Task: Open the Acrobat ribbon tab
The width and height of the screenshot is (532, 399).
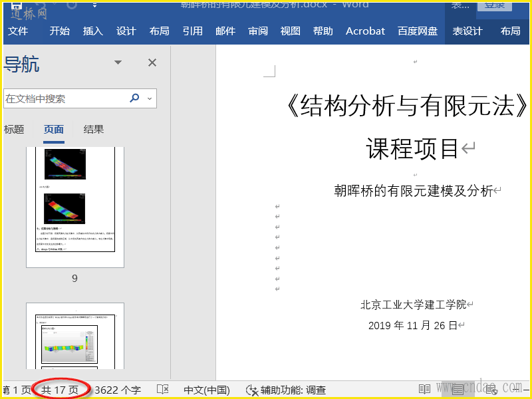Action: pos(365,31)
